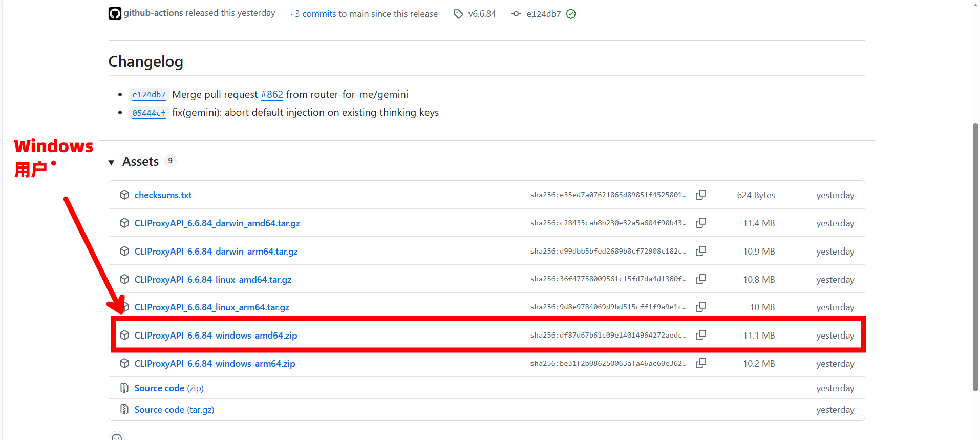The width and height of the screenshot is (980, 440).
Task: Copy hash of darwin_amd64 tarball
Action: (701, 223)
